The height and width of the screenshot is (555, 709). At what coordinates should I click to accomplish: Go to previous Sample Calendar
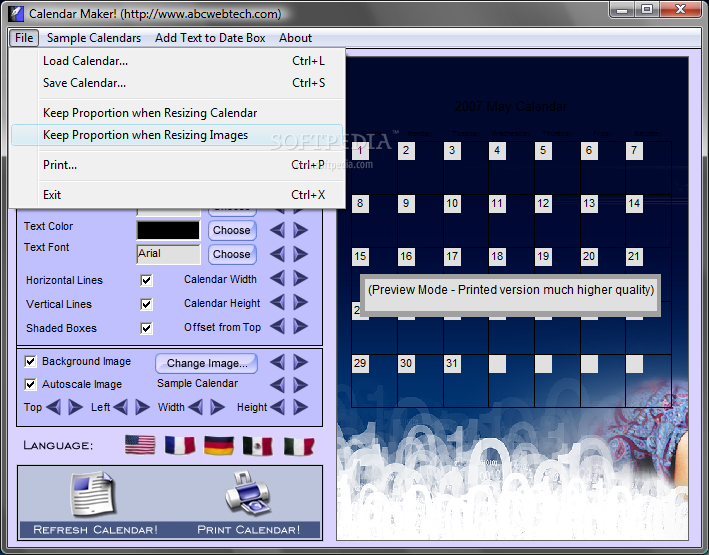[x=278, y=385]
